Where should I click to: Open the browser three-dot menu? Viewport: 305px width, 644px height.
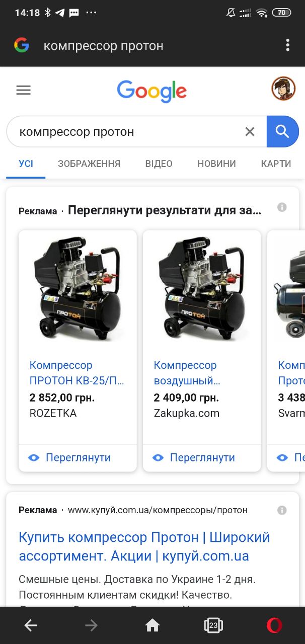[x=287, y=45]
